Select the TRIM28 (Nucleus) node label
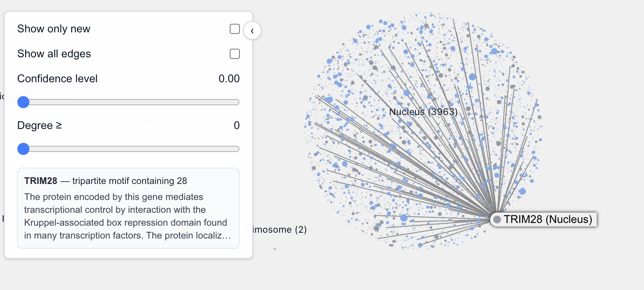 tap(547, 219)
